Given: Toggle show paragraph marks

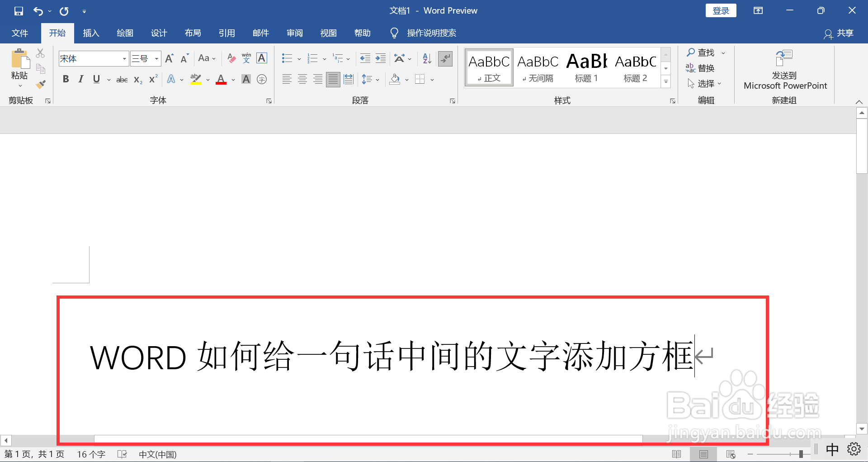Looking at the screenshot, I should coord(445,58).
